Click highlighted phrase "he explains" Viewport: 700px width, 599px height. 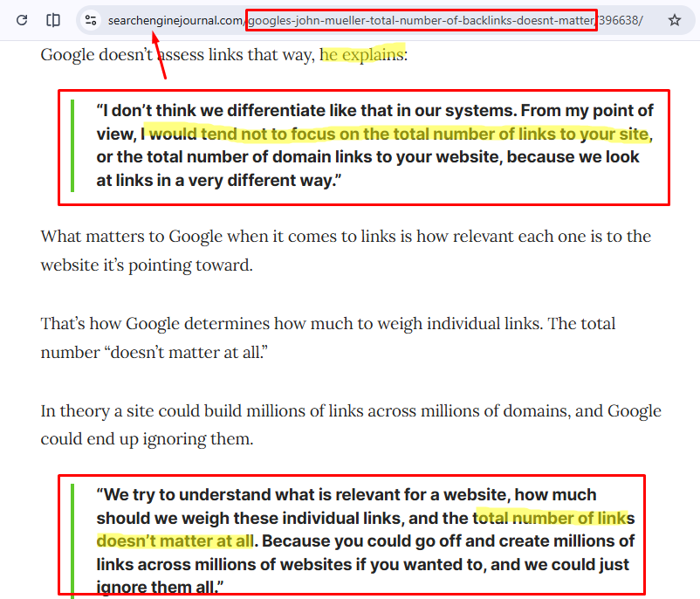tap(361, 54)
